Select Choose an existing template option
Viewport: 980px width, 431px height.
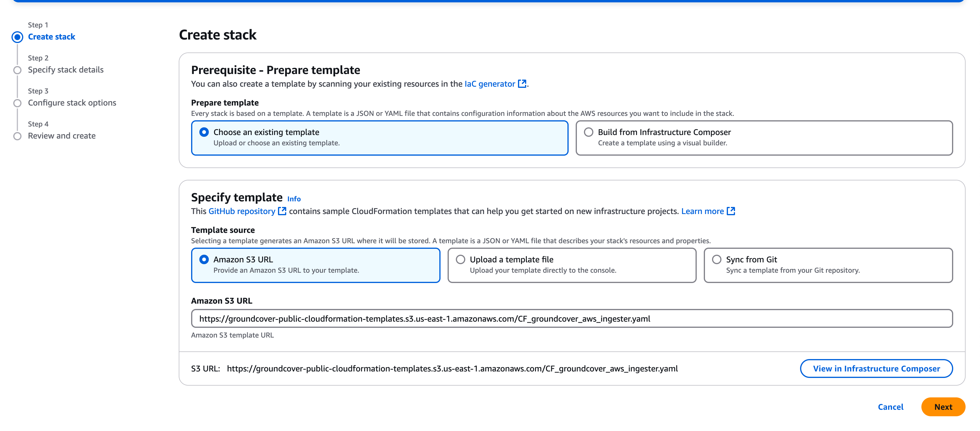pos(204,132)
